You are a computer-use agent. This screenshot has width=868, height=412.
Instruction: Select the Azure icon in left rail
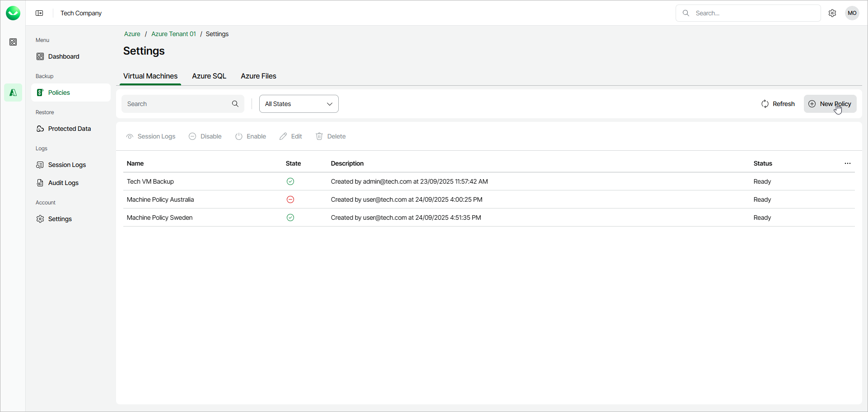[13, 93]
